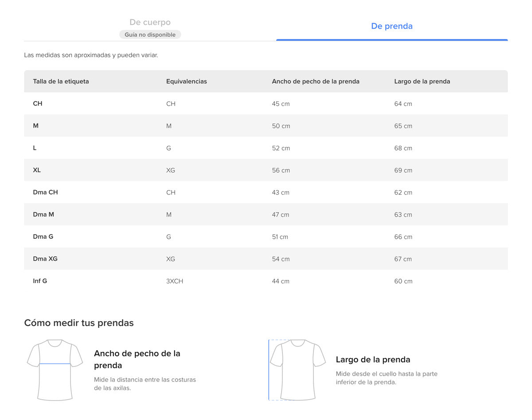Click the XG equivalence in the XL row
This screenshot has width=532, height=420.
tap(171, 170)
